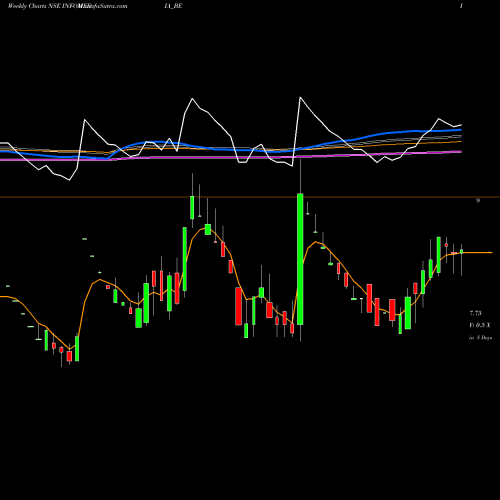Click the '9' price level label
The height and width of the screenshot is (500, 500).
(478, 201)
